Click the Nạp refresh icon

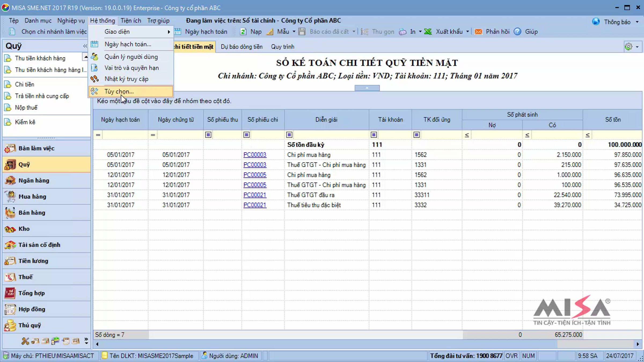point(243,32)
